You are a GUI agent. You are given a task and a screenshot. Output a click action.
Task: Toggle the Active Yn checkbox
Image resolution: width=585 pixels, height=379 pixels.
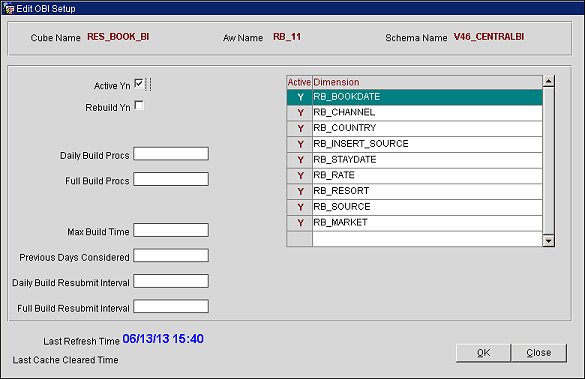point(139,84)
